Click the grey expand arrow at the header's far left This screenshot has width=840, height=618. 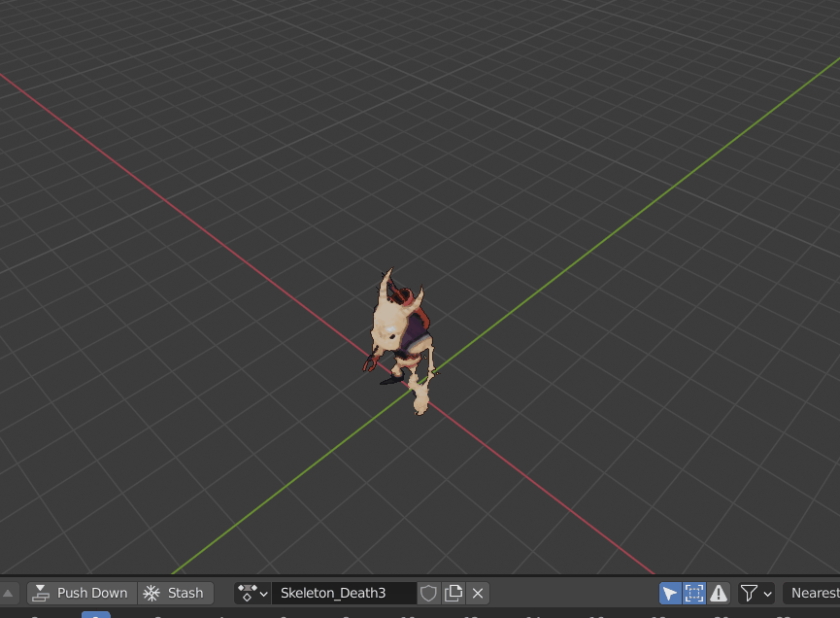click(x=9, y=593)
